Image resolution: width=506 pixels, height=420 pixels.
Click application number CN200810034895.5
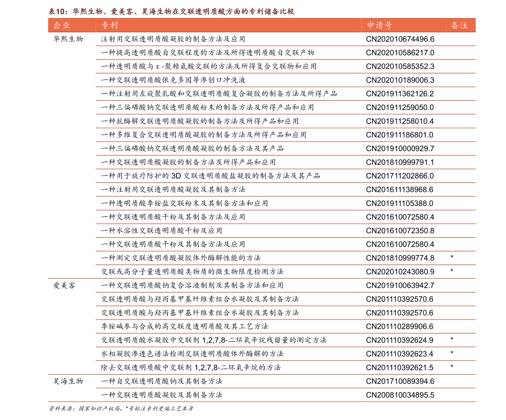pyautogui.click(x=400, y=395)
